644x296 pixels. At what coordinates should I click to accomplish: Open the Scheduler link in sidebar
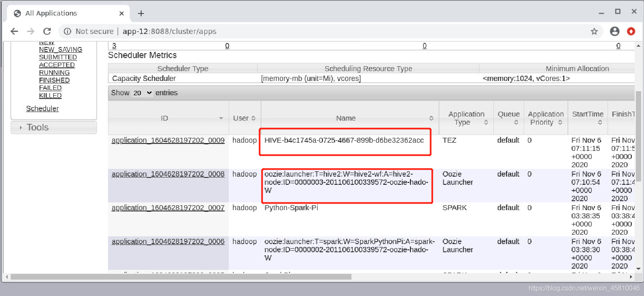pyautogui.click(x=43, y=108)
